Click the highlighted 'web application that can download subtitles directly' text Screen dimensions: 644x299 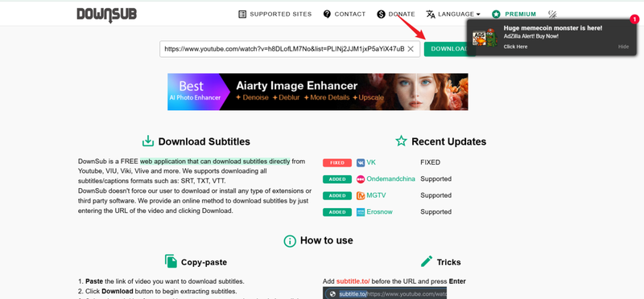[x=215, y=162]
